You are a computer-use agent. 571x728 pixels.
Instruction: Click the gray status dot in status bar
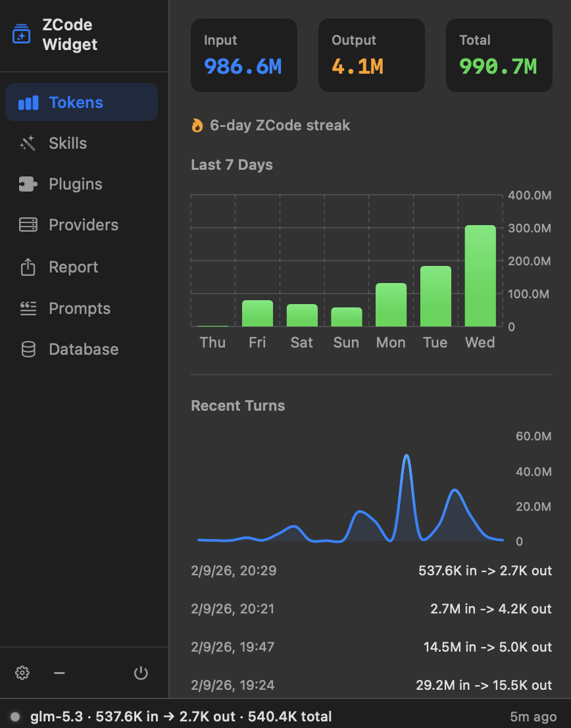15,716
